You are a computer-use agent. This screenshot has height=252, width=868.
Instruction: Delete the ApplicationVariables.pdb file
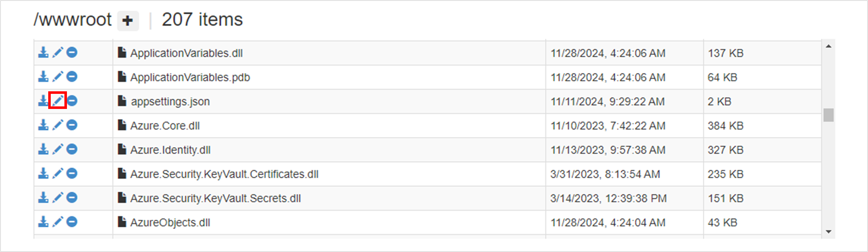pos(72,77)
